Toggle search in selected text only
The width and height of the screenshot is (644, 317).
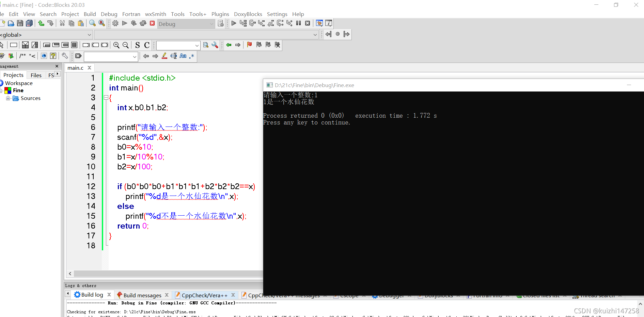pos(174,56)
